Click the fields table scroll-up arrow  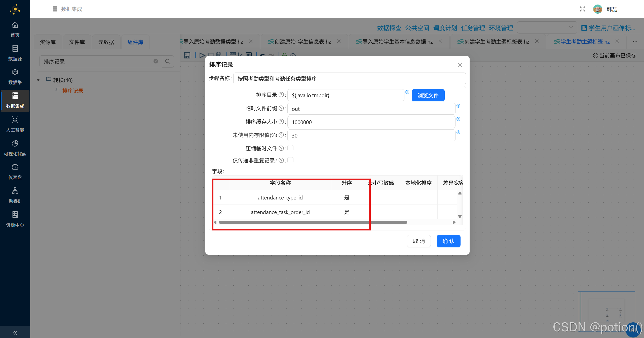(460, 193)
